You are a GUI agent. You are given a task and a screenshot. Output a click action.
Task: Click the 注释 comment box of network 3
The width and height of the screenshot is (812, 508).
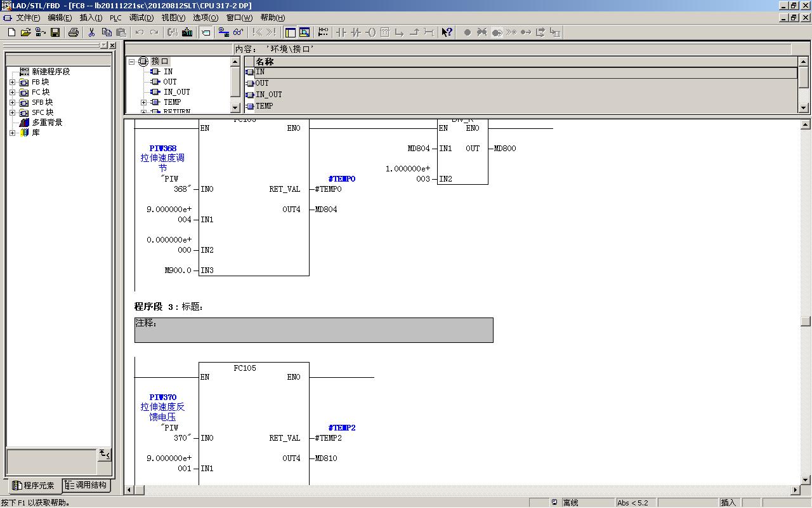pos(313,330)
